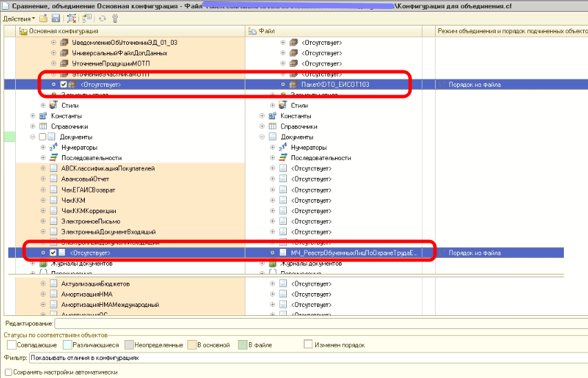Enable Сохранять настройки автоматически checkbox
This screenshot has height=378, width=588.
[x=8, y=372]
